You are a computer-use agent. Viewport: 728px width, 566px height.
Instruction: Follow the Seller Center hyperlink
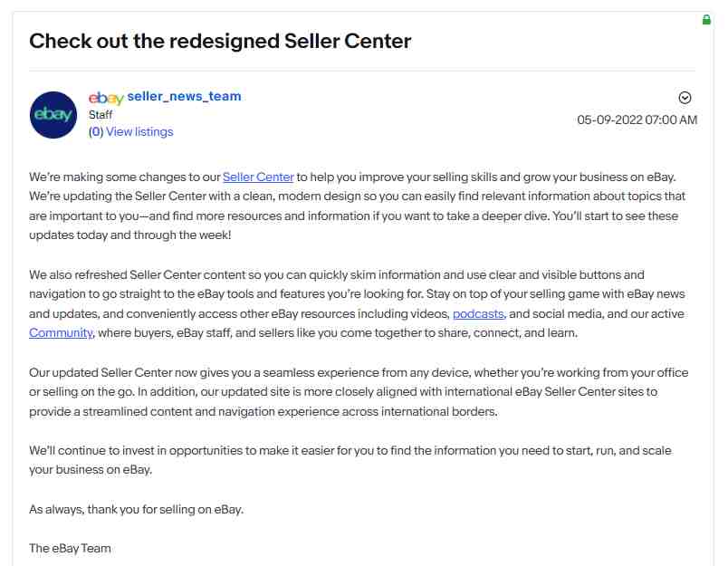(258, 177)
